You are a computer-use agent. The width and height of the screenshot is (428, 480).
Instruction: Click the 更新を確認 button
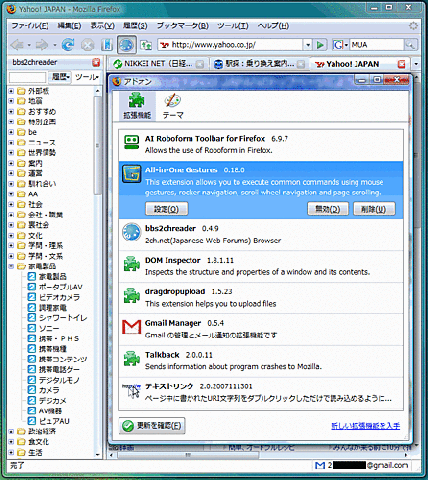(152, 426)
